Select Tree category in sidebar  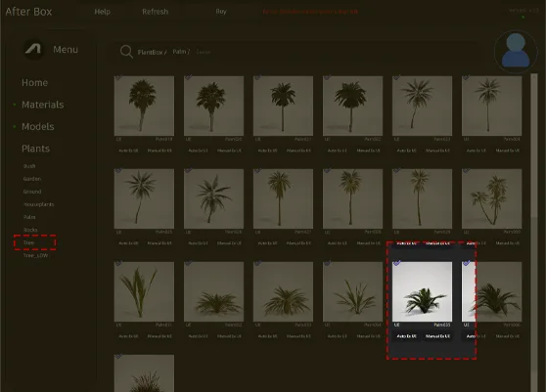[28, 242]
